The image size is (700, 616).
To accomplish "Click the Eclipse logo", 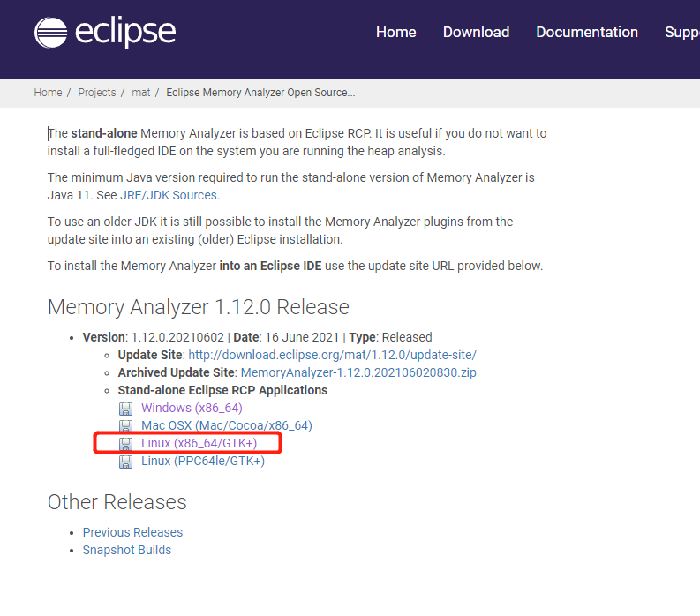I will 105,32.
